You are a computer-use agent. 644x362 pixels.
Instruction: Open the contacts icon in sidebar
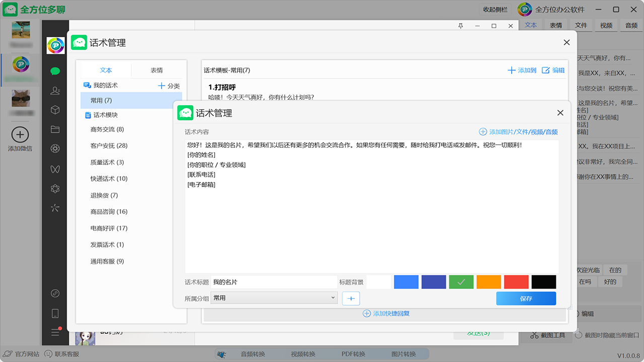pos(55,90)
